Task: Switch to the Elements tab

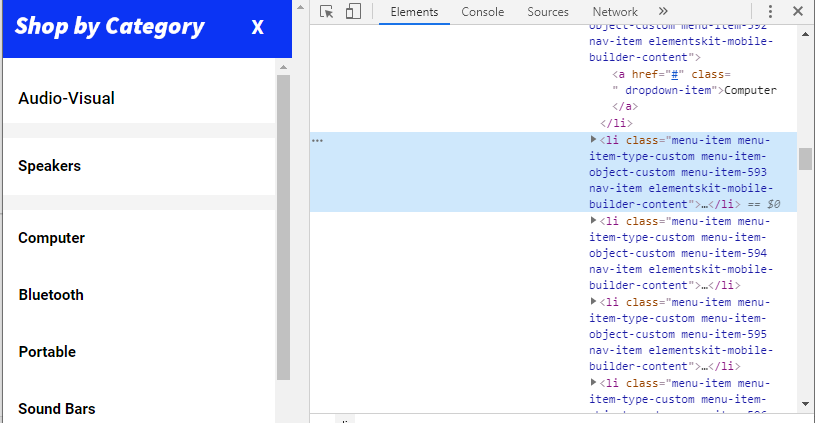Action: click(414, 12)
